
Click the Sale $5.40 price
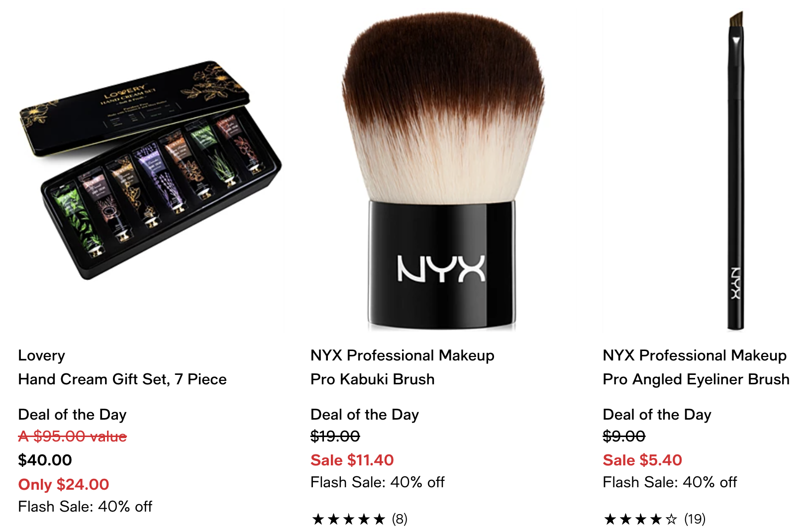click(x=642, y=460)
